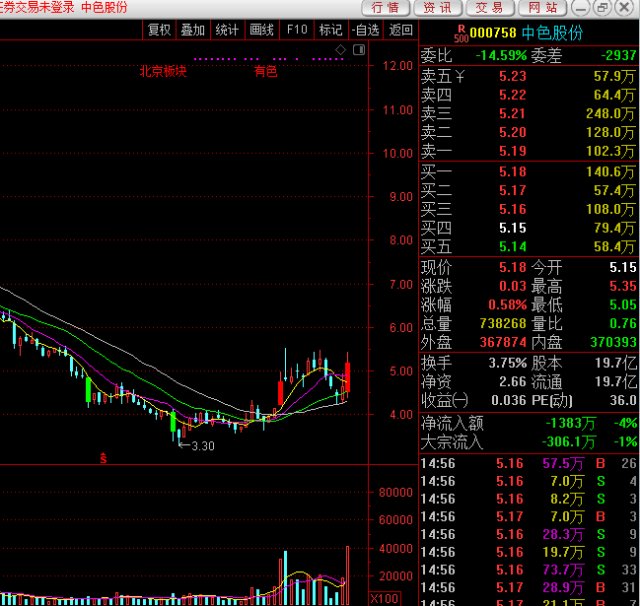Click stock name 000758 中色股份
Image resolution: width=640 pixels, height=606 pixels.
pos(526,33)
